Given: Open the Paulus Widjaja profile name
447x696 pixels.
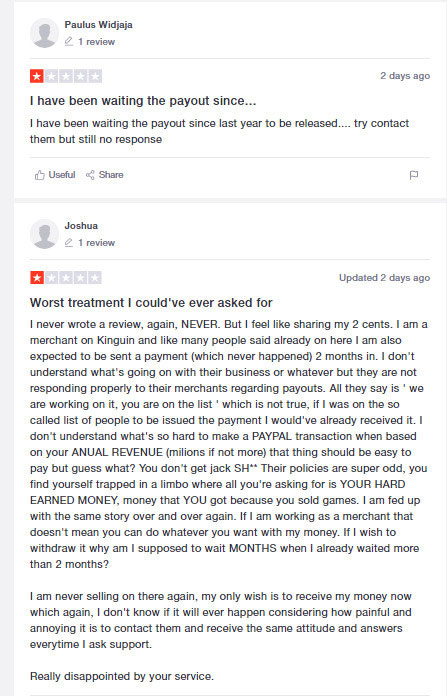Looking at the screenshot, I should click(99, 25).
